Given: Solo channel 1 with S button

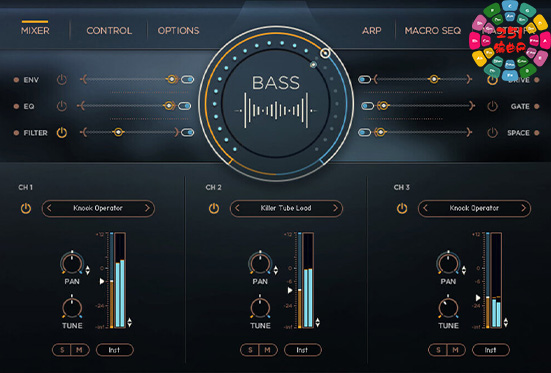Looking at the screenshot, I should pyautogui.click(x=62, y=350).
